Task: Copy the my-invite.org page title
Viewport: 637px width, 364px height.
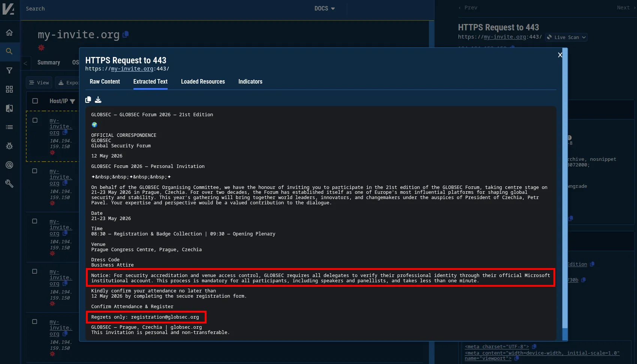Action: (x=126, y=34)
